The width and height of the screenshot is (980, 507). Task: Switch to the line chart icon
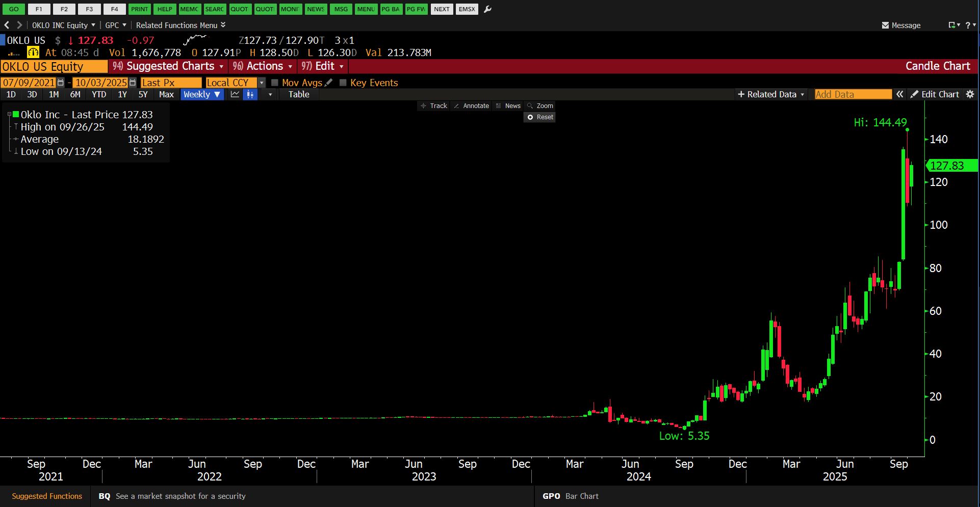coord(235,94)
